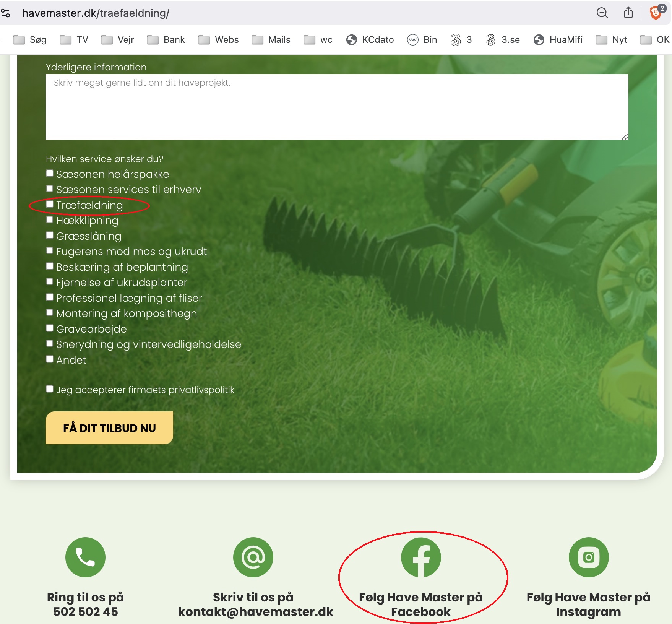Open the Mails bookmark folder
Image resolution: width=672 pixels, height=624 pixels.
pos(271,40)
